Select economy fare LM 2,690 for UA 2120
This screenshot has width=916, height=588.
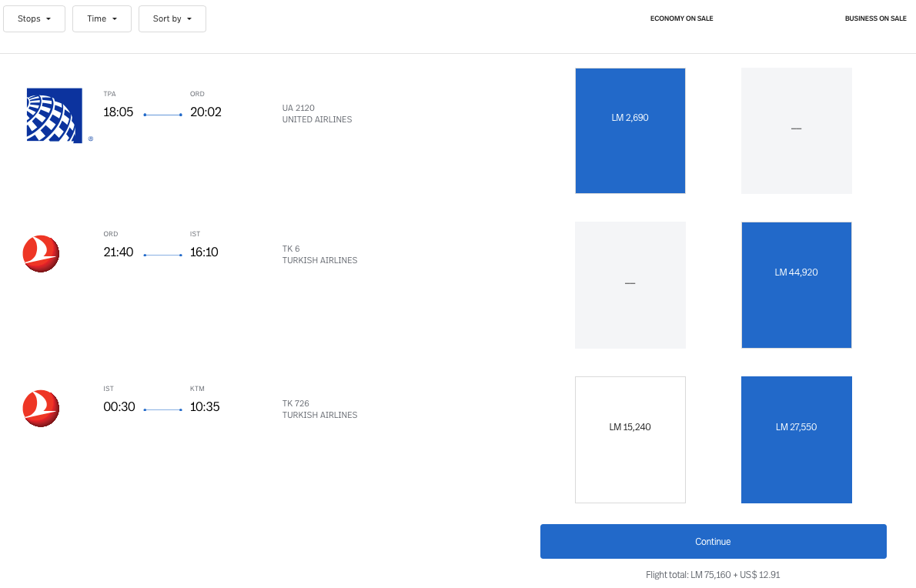630,131
